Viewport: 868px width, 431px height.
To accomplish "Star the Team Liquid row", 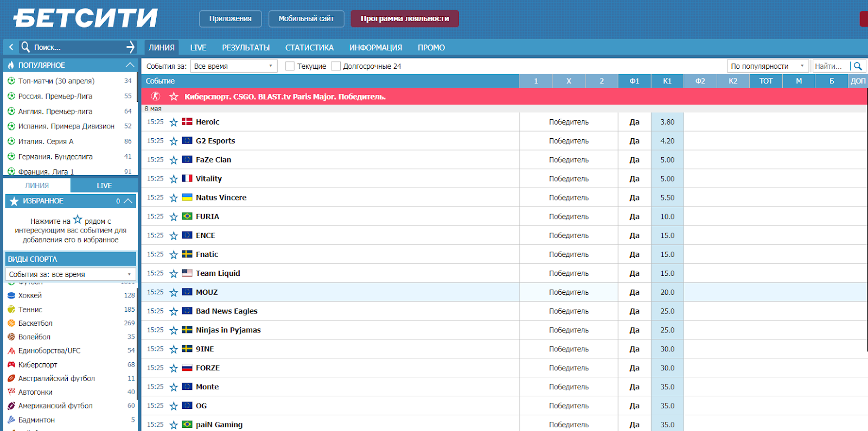I will point(174,273).
